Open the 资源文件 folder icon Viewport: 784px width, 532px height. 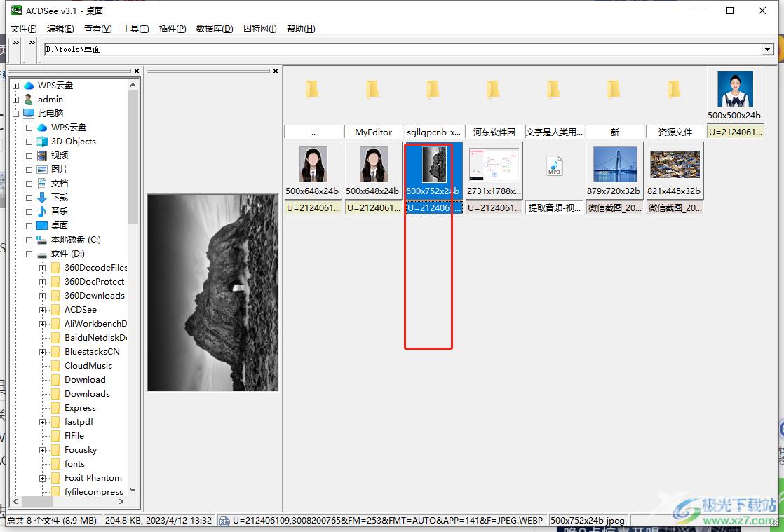(x=674, y=90)
